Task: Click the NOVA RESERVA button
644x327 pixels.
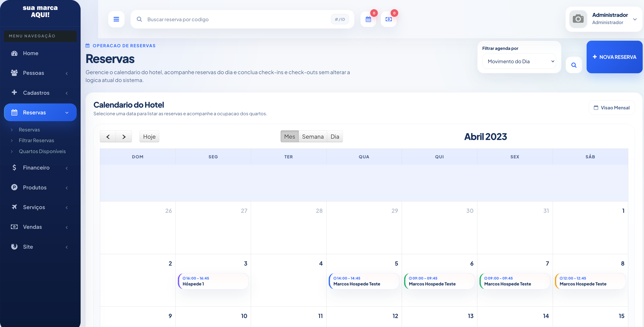Action: 614,57
